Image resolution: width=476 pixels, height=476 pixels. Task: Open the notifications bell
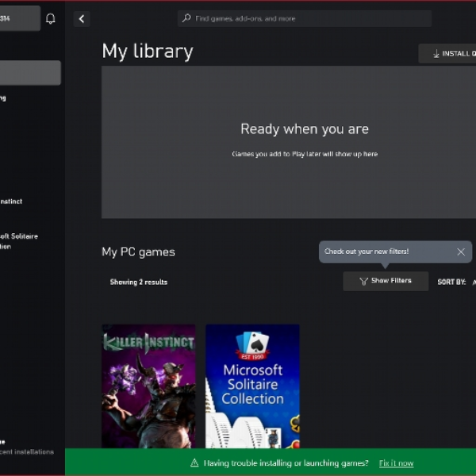pyautogui.click(x=51, y=18)
